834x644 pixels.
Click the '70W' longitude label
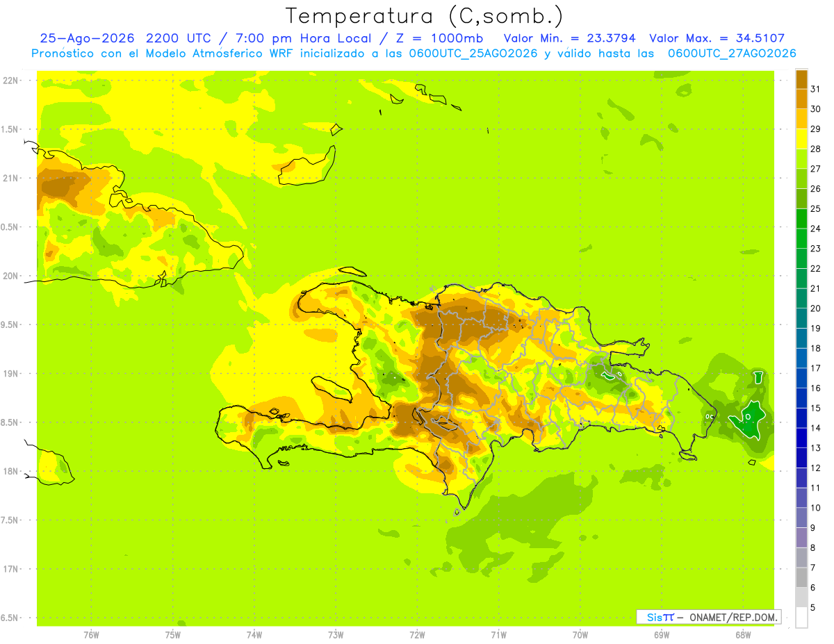pyautogui.click(x=581, y=635)
